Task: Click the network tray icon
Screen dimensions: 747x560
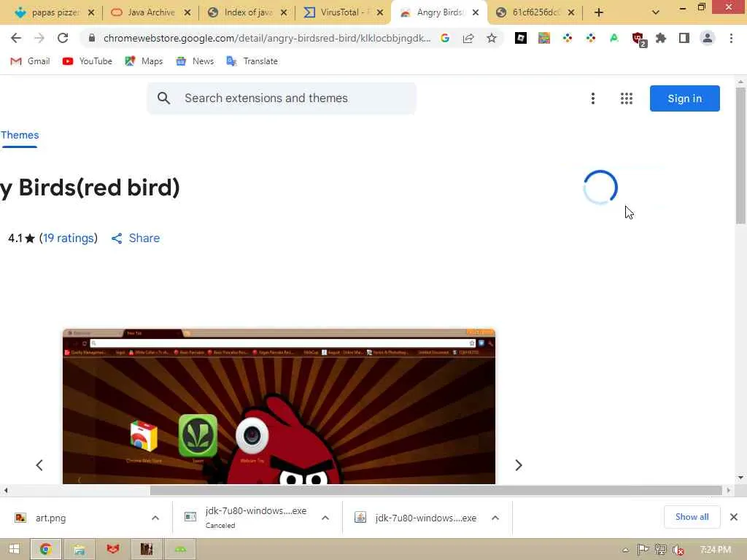Action: tap(660, 550)
